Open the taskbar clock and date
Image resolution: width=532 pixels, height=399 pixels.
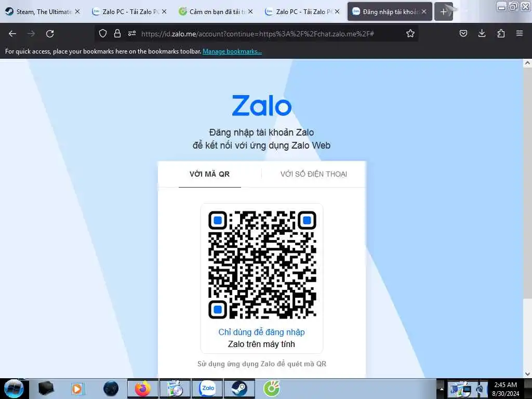click(506, 389)
